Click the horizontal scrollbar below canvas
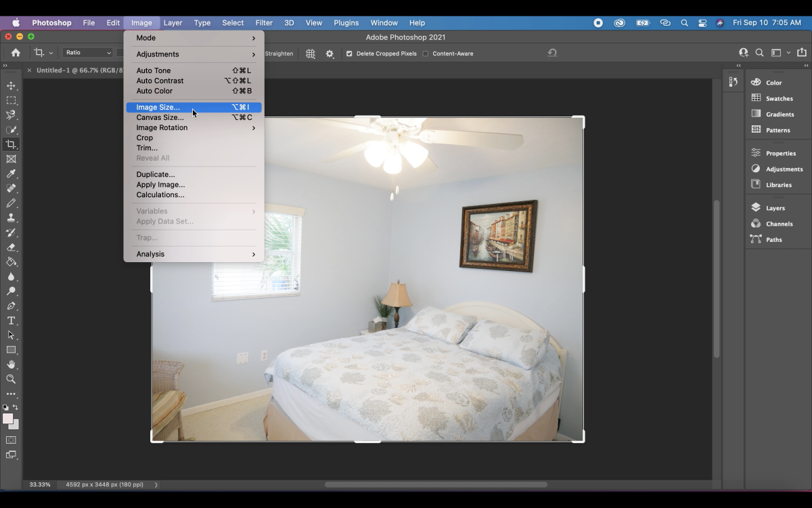Image resolution: width=812 pixels, height=508 pixels. (436, 484)
